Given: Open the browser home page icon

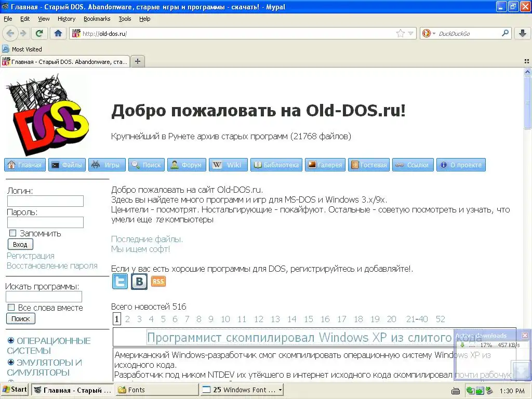Looking at the screenshot, I should pos(58,33).
